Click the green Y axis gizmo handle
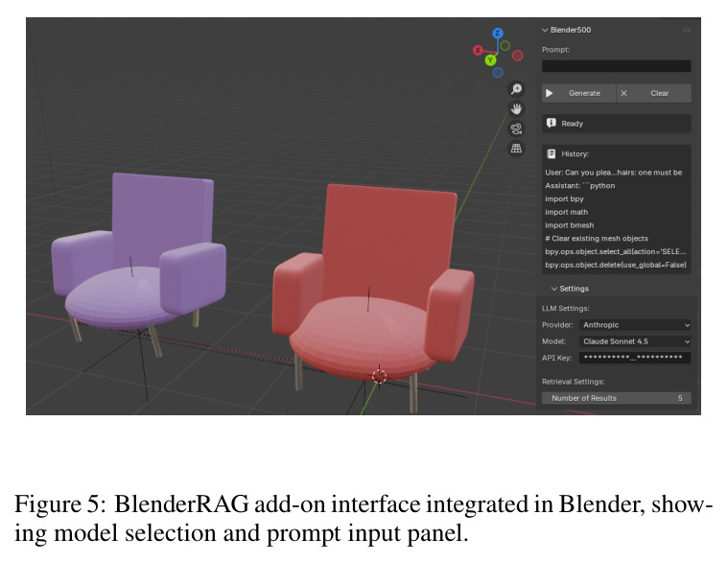 coord(490,60)
